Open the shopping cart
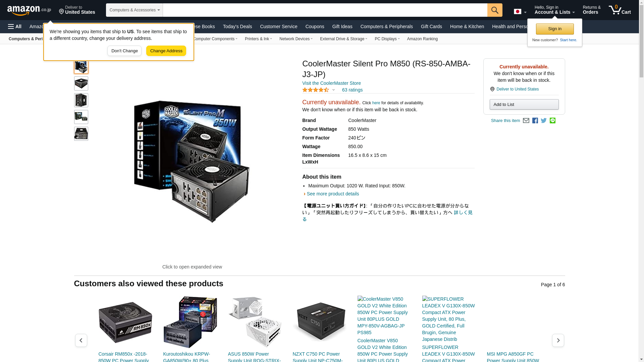644x362 pixels. pos(620,10)
